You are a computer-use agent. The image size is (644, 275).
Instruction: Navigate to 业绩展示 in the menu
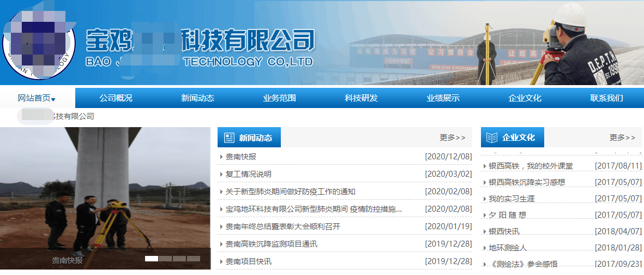point(443,98)
